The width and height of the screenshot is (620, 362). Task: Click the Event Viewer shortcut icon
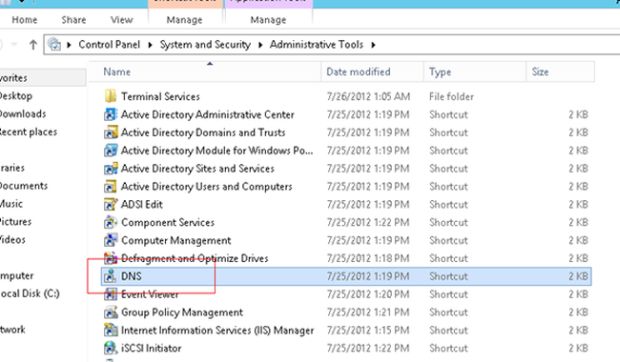[110, 294]
